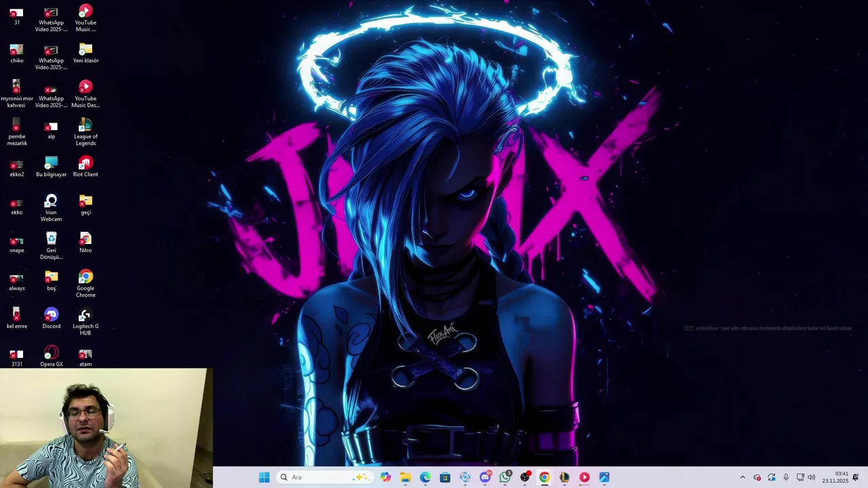Switch to Google Chrome in taskbar
The image size is (868, 488).
click(x=545, y=477)
